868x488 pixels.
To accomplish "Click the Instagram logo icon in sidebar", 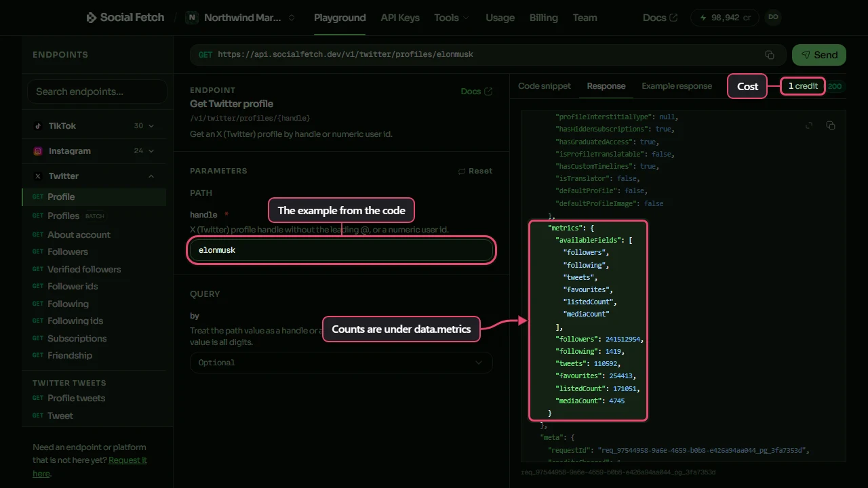I will click(38, 151).
